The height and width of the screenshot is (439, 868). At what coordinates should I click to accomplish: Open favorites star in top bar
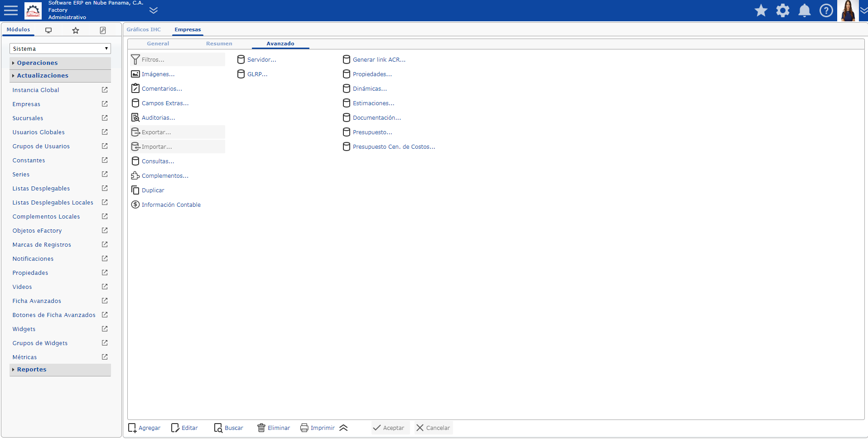[x=761, y=10]
